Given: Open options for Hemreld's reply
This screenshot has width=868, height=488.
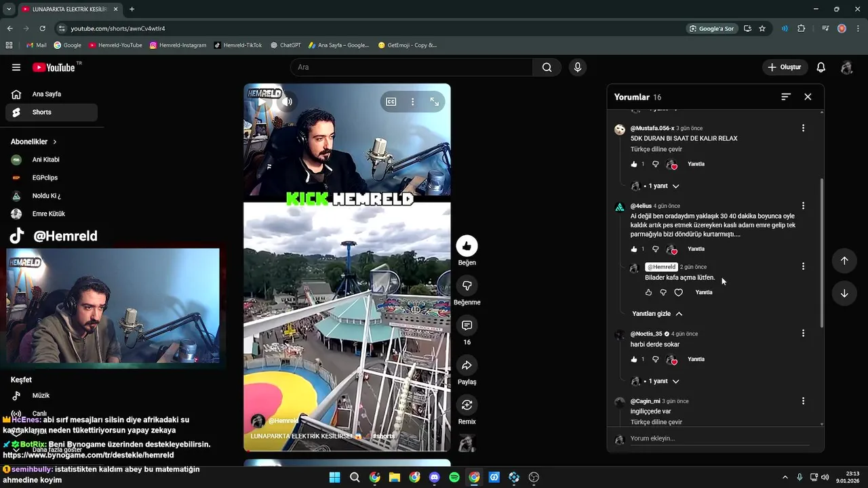Looking at the screenshot, I should point(803,266).
